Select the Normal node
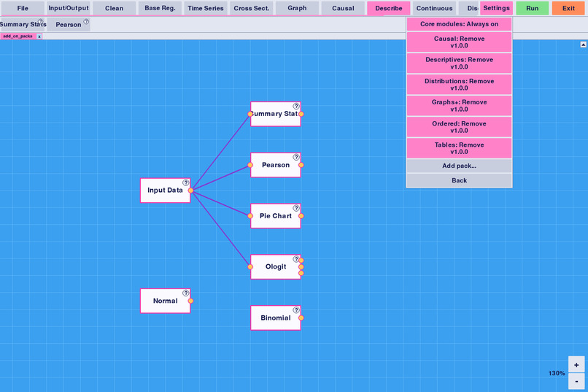 [x=165, y=301]
